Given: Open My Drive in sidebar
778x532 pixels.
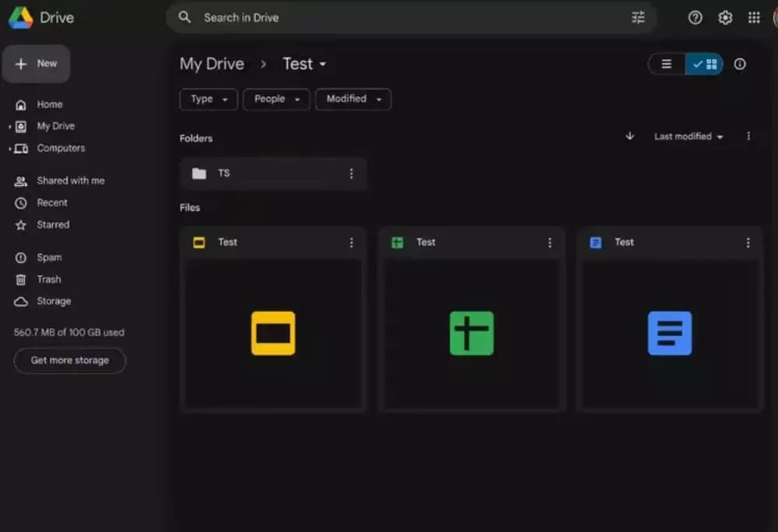Looking at the screenshot, I should pos(55,127).
